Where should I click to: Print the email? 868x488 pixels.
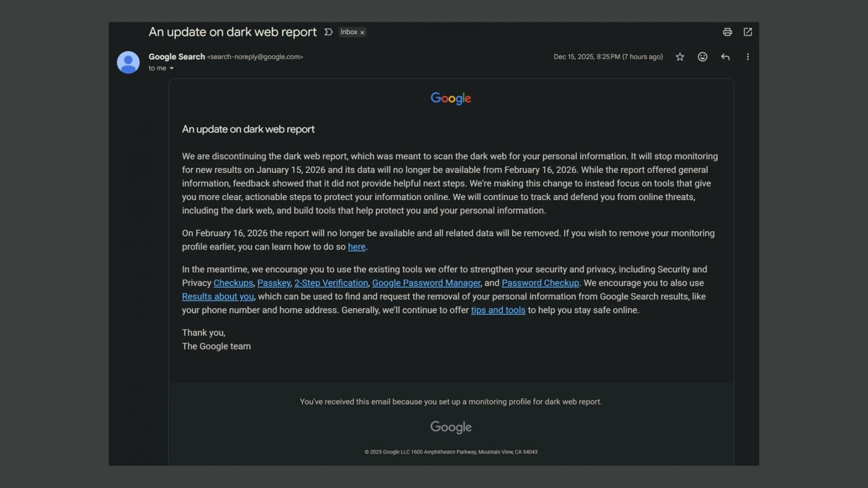click(728, 32)
